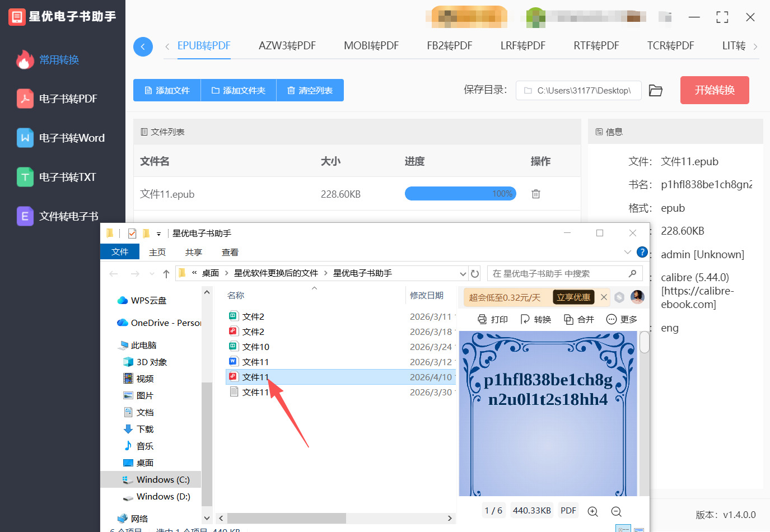Viewport: 770px width, 532px height.
Task: Select 文件转电子书 in the sidebar
Action: (x=58, y=216)
